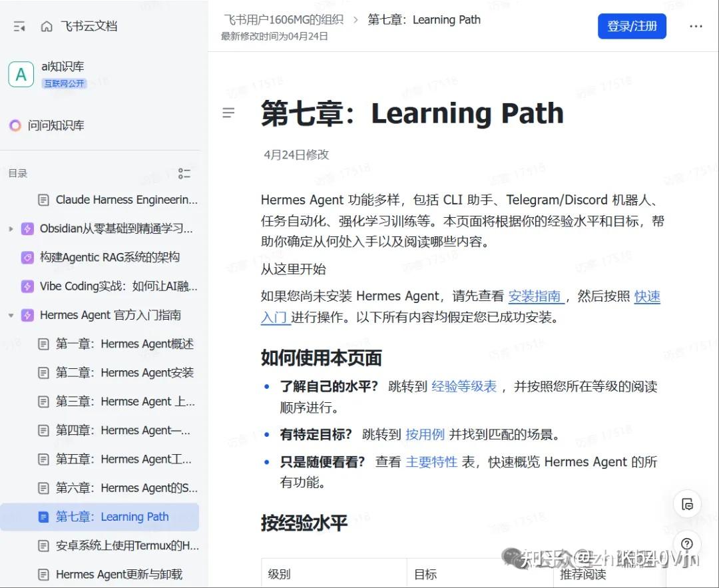Open 构建Agentic RAG系统的架构 page
Viewport: 719px width, 588px height.
click(x=110, y=257)
